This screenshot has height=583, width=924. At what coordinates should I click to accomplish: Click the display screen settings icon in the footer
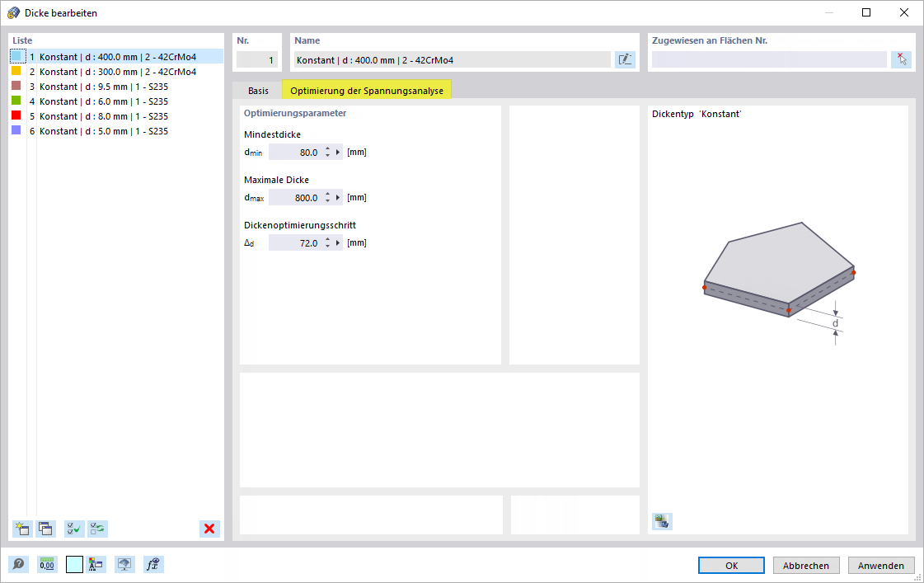coord(124,565)
